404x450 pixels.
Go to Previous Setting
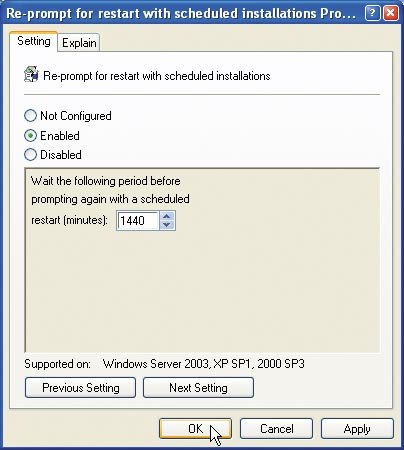[80, 388]
